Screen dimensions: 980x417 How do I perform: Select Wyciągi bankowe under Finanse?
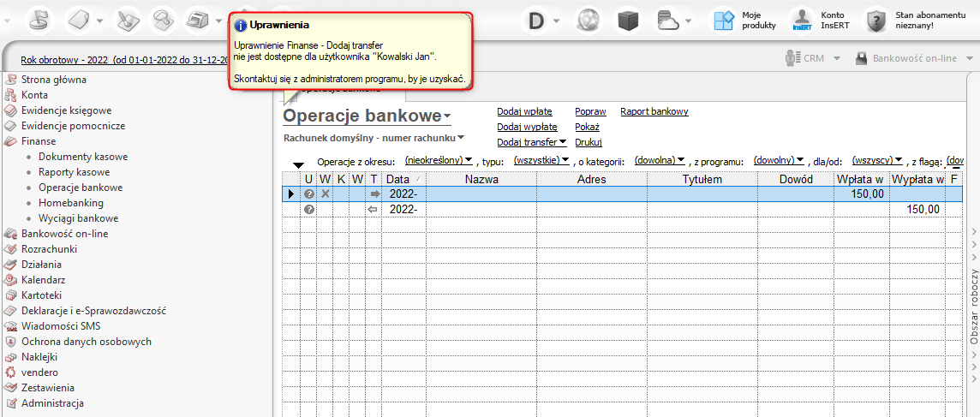point(78,218)
